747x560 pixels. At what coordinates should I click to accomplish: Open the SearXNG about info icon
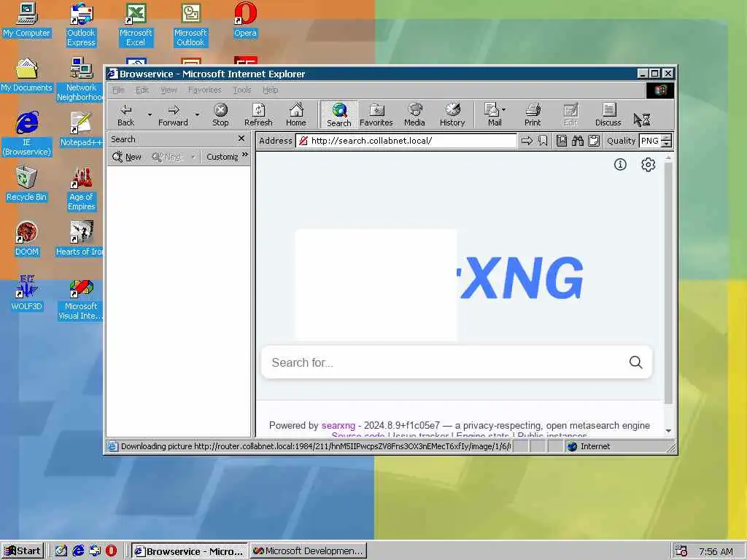pos(620,164)
